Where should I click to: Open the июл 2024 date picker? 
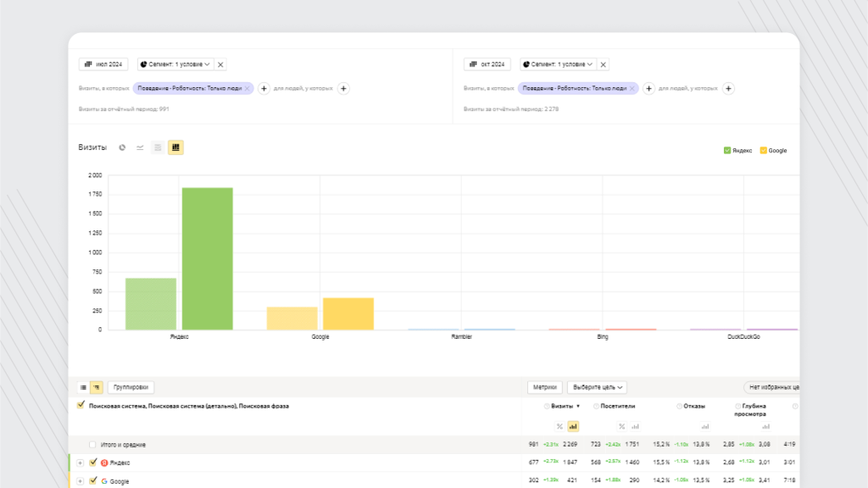103,64
